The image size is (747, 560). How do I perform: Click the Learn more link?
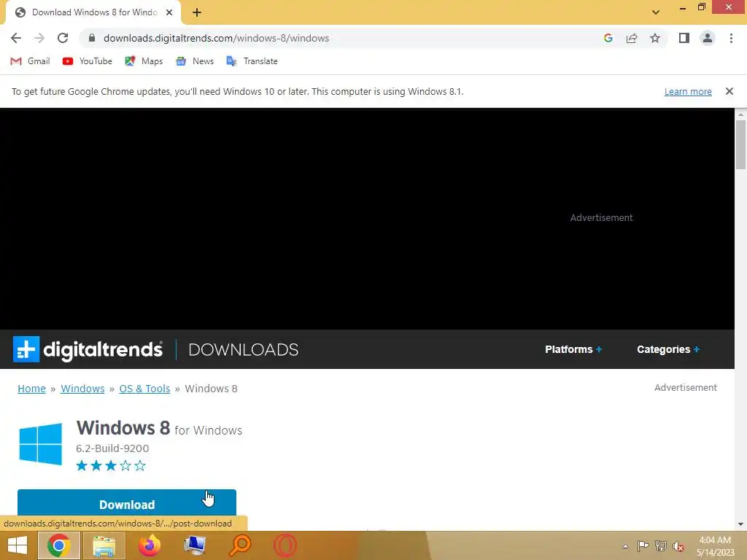688,91
